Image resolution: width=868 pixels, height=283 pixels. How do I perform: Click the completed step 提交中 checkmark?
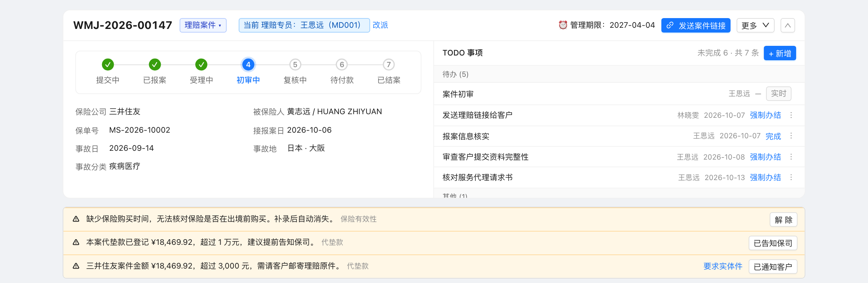point(108,64)
